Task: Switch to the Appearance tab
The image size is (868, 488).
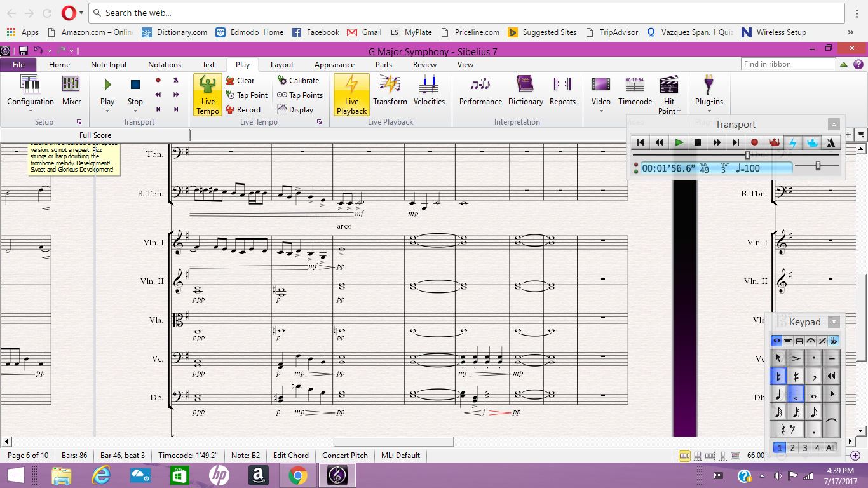Action: [x=334, y=64]
